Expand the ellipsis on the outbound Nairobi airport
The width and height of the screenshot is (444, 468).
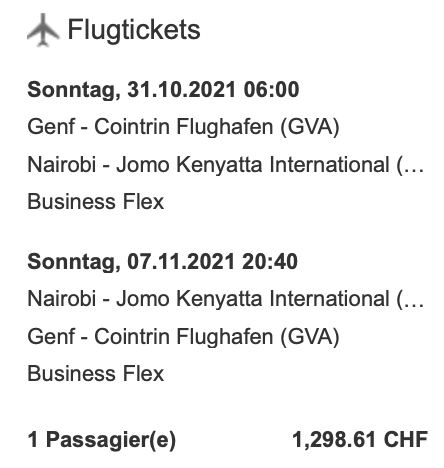point(417,165)
